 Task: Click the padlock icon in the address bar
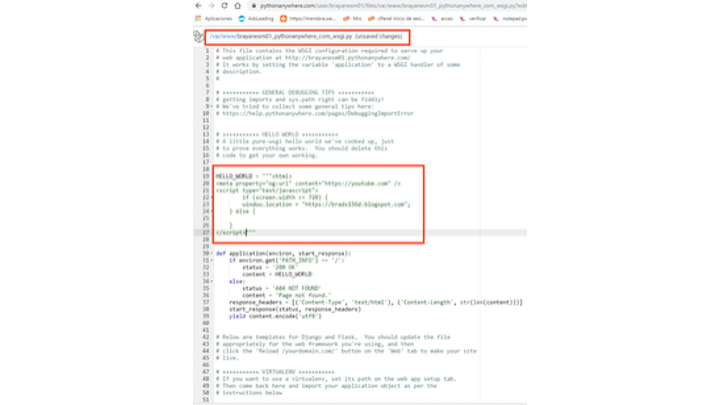(253, 6)
